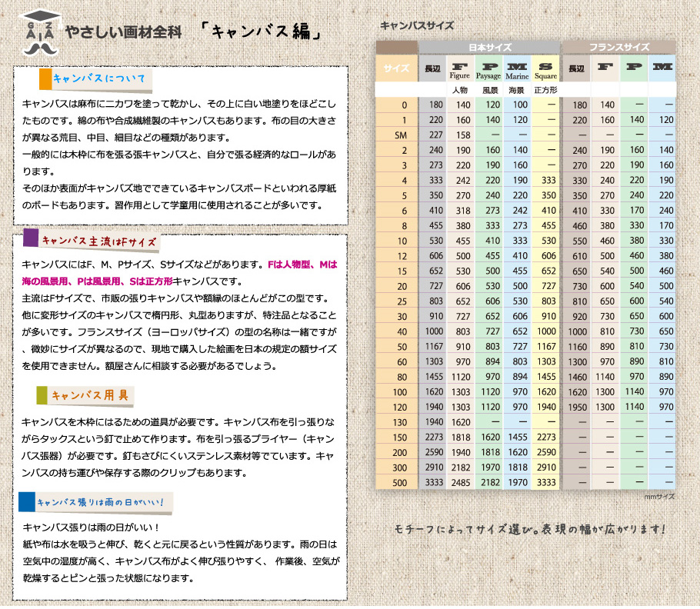Screen dimensions: 700x609
Task: Click the size 130 row label
Action: 399,422
